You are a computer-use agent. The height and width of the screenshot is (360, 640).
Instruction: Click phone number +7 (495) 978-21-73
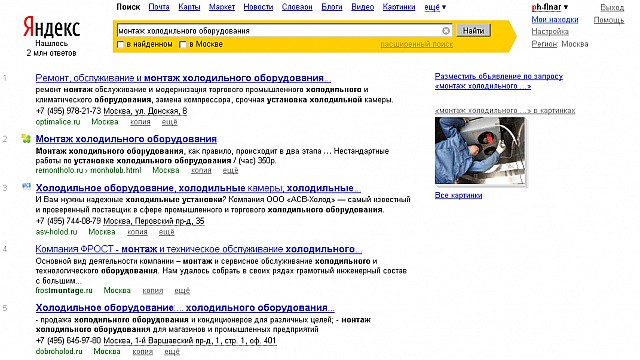(68, 111)
